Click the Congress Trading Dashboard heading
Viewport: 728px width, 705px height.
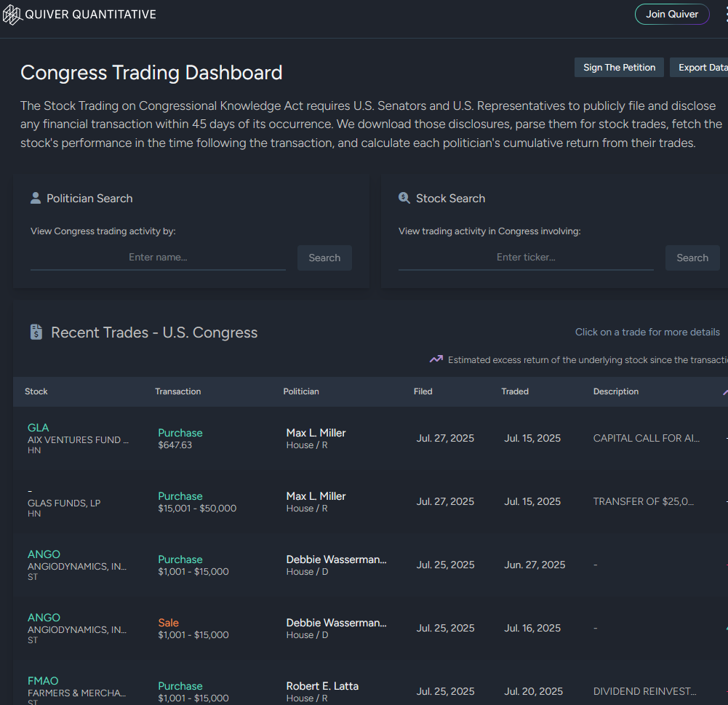click(151, 73)
